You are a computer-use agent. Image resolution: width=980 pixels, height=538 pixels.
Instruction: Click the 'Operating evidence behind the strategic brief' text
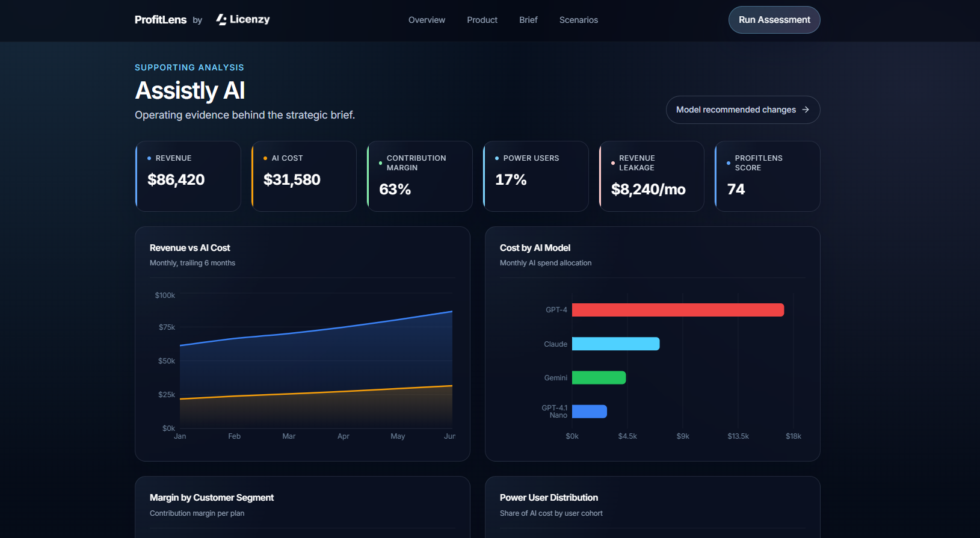coord(245,115)
